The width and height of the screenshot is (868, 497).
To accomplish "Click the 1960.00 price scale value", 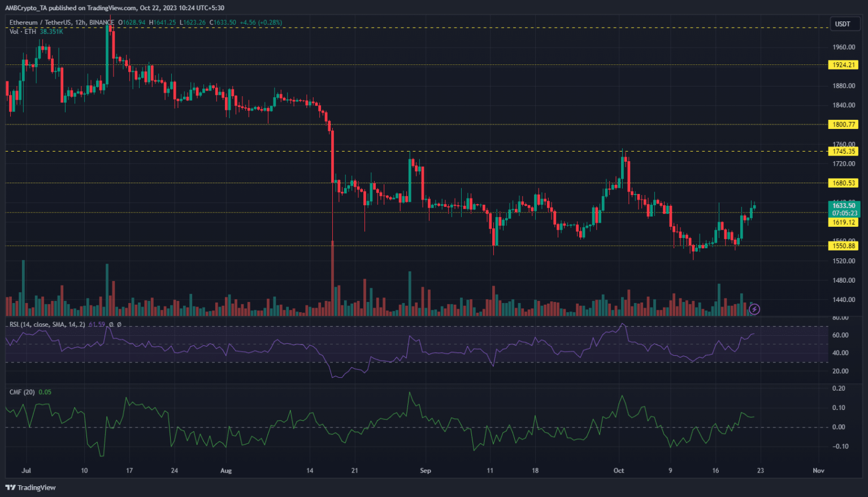I will coord(844,47).
